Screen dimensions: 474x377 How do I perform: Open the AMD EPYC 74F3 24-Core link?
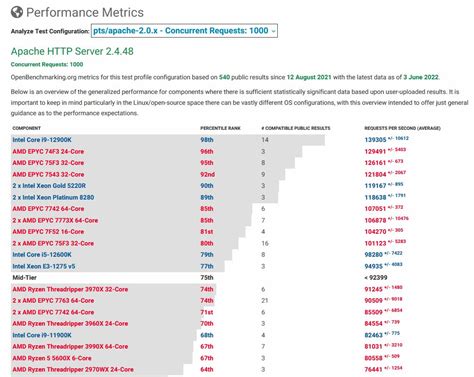[48, 151]
